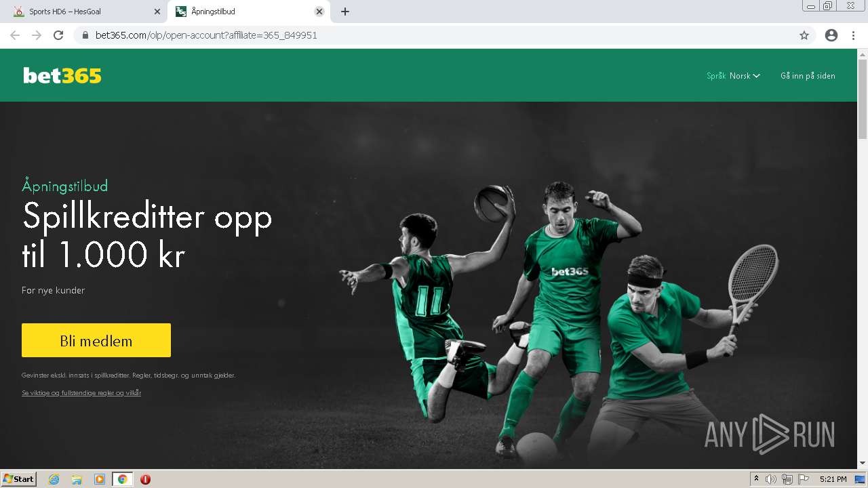This screenshot has height=488, width=868.
Task: View site information via the lock icon
Action: 85,35
